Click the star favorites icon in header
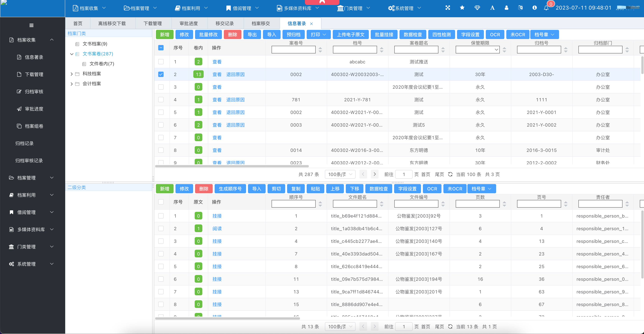Viewport: 644px width, 334px height. pos(462,8)
